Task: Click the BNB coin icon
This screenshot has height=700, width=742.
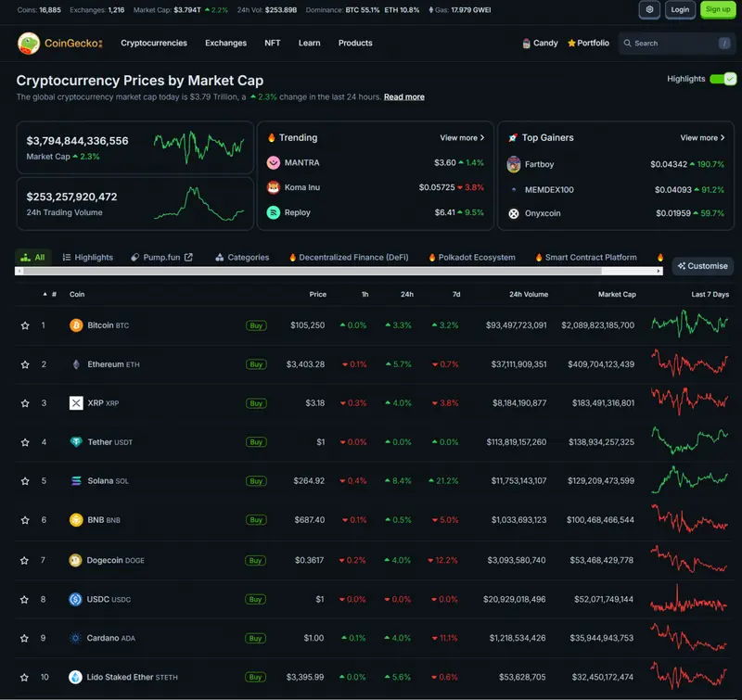Action: point(76,520)
